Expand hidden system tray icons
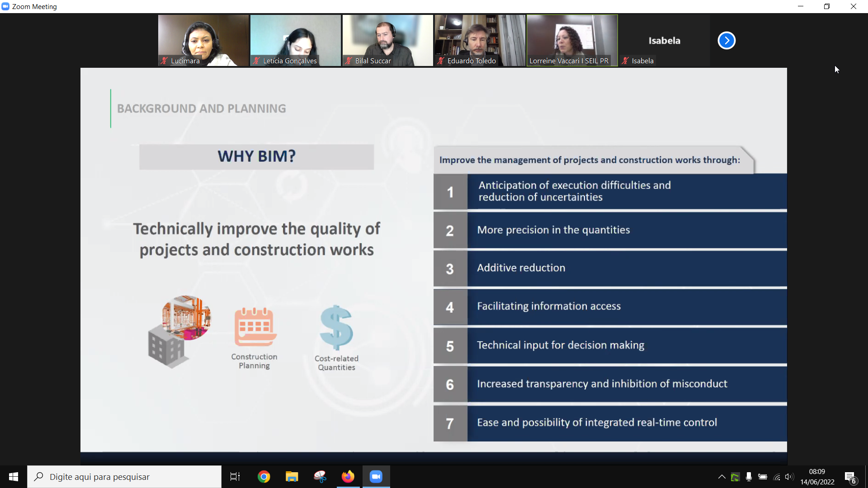 (722, 477)
